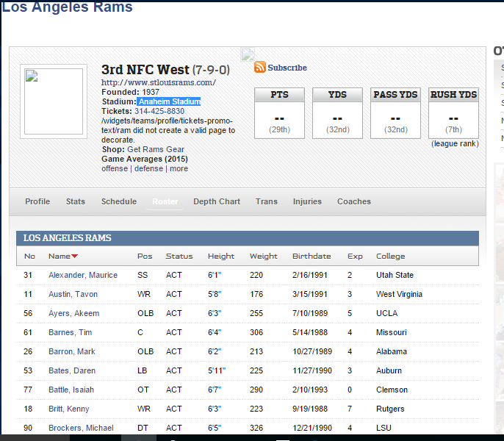Click the red sort arrow beside Name
Screen dimensions: 504x441
[75, 257]
